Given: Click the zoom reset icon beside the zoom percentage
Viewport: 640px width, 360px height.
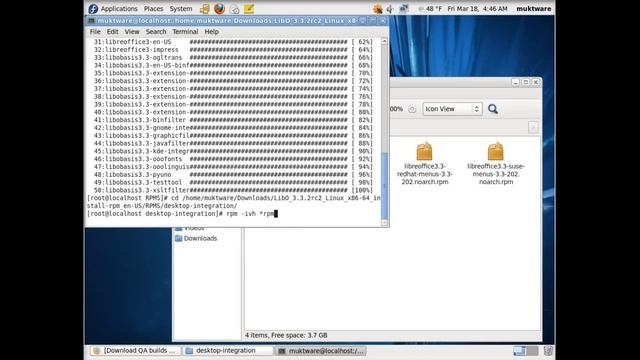Looking at the screenshot, I should (412, 109).
